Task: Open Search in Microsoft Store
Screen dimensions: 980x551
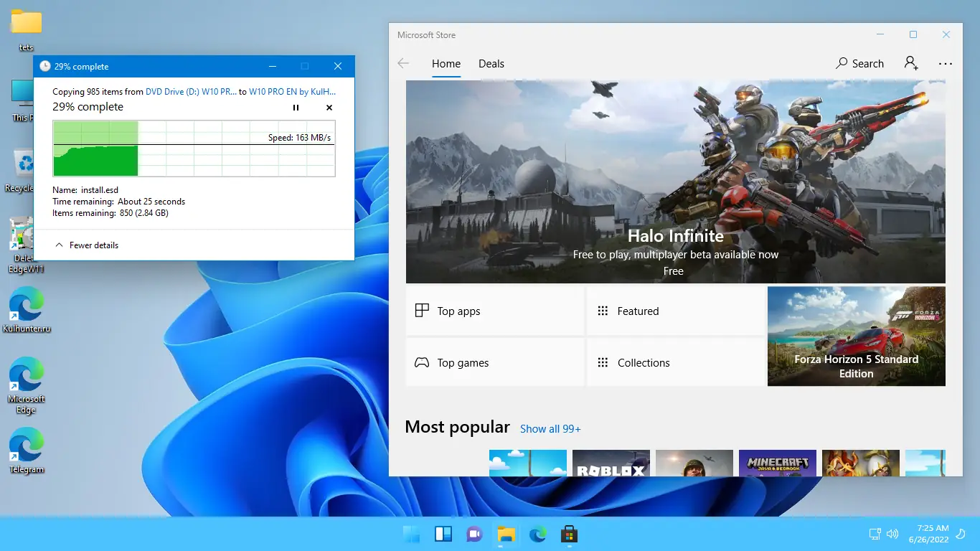Action: click(859, 64)
